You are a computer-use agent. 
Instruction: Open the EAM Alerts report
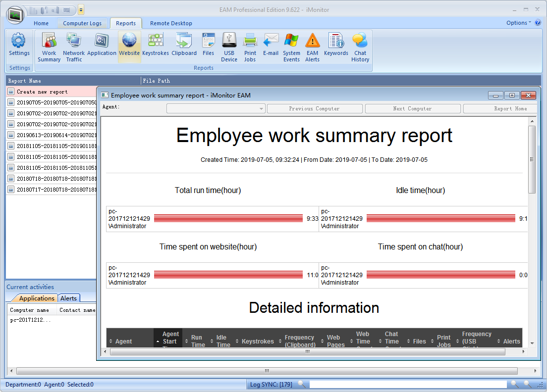coord(312,47)
